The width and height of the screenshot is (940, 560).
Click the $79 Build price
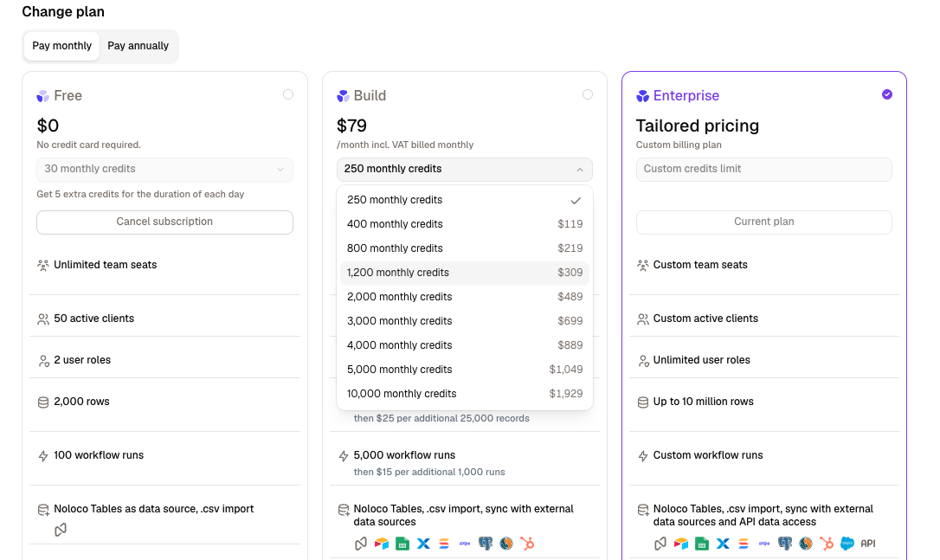[351, 126]
